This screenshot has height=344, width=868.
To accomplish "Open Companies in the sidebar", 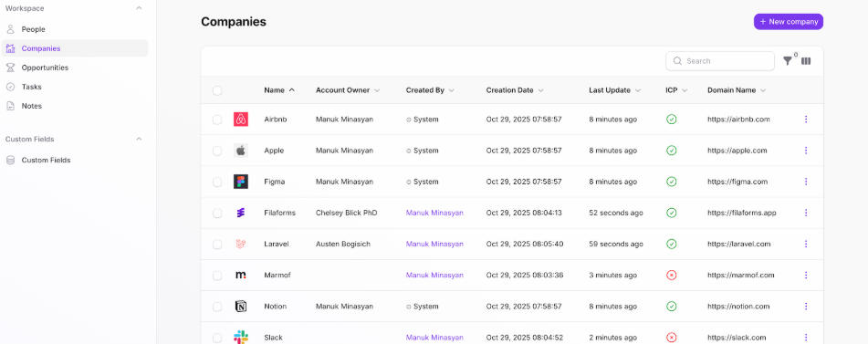I will point(75,48).
